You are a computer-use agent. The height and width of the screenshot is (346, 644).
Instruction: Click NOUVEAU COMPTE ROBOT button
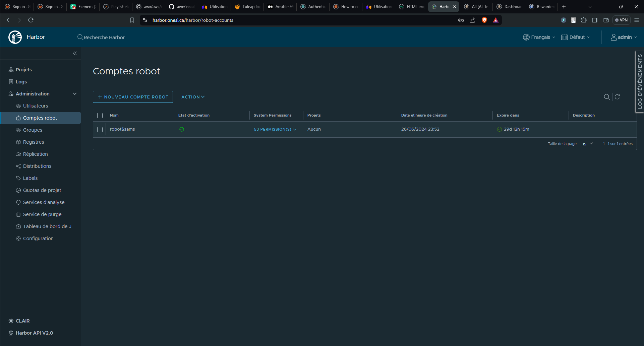133,97
